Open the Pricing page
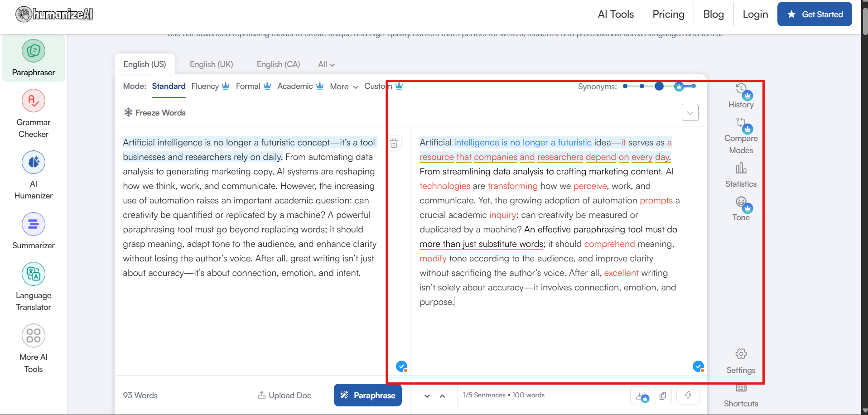Viewport: 868px width, 415px height. [x=668, y=14]
